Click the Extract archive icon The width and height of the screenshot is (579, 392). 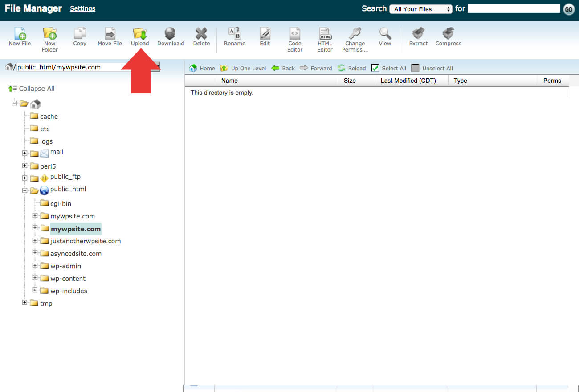(x=418, y=36)
